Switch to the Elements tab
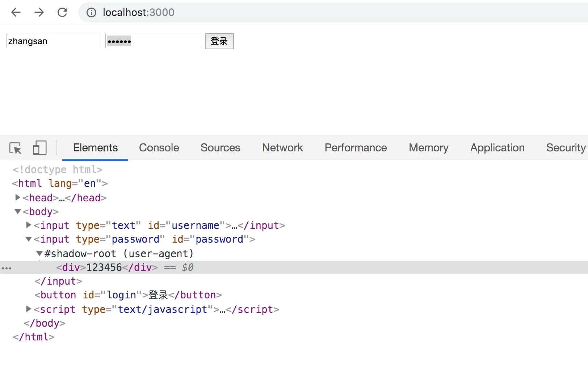This screenshot has height=373, width=588. click(95, 148)
